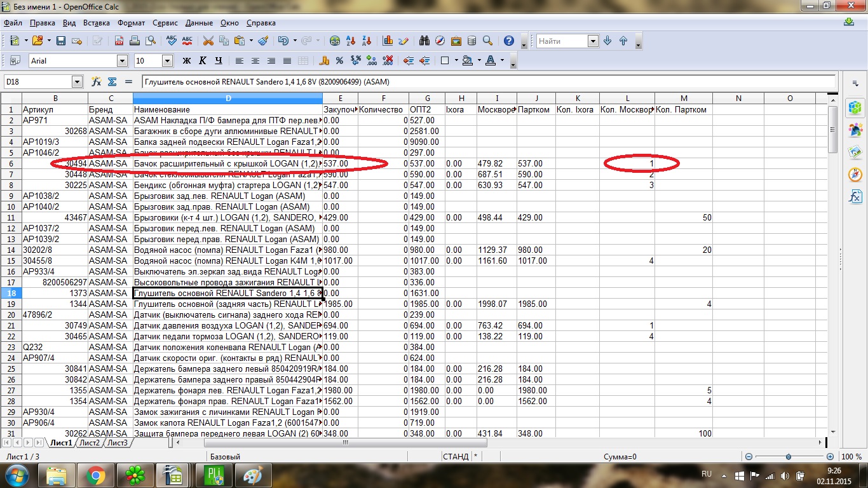868x488 pixels.
Task: Switch to the Лист3 sheet tab
Action: coord(117,443)
